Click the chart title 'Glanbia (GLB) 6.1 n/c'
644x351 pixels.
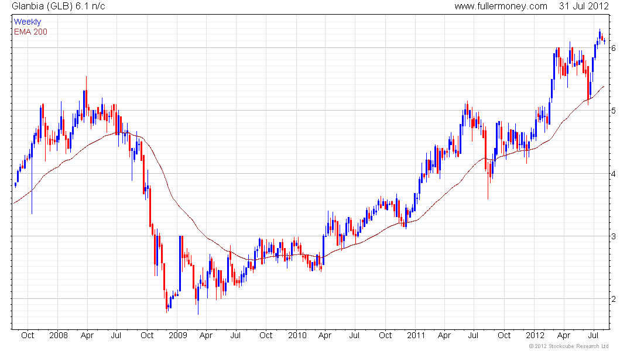[59, 6]
